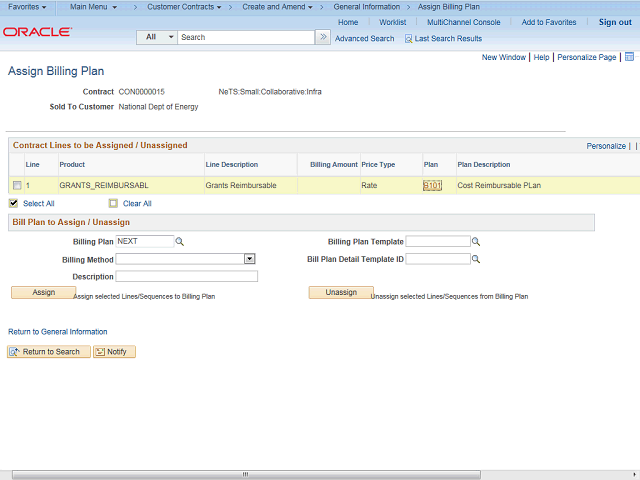
Task: Click the Oracle logo
Action: [x=37, y=32]
